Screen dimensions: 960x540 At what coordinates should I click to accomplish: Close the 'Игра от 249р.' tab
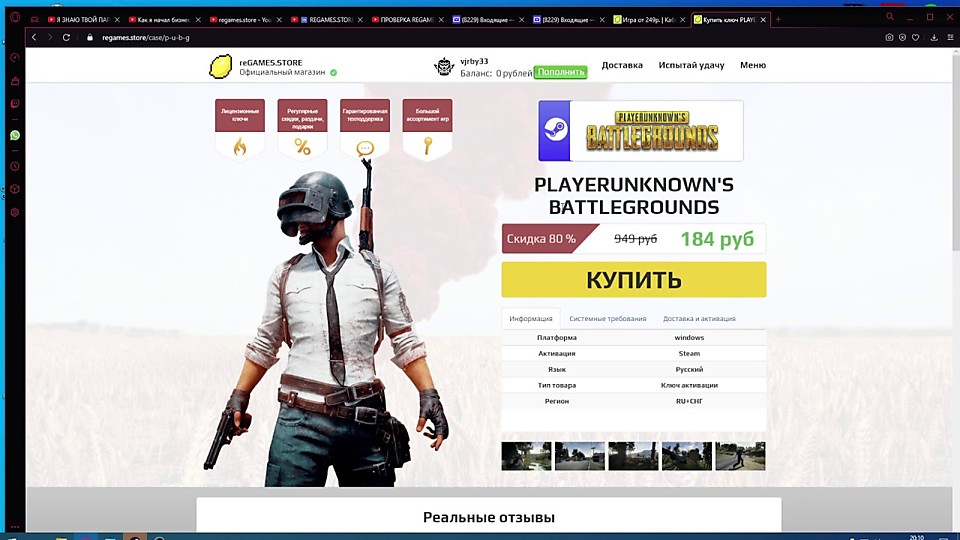click(683, 20)
